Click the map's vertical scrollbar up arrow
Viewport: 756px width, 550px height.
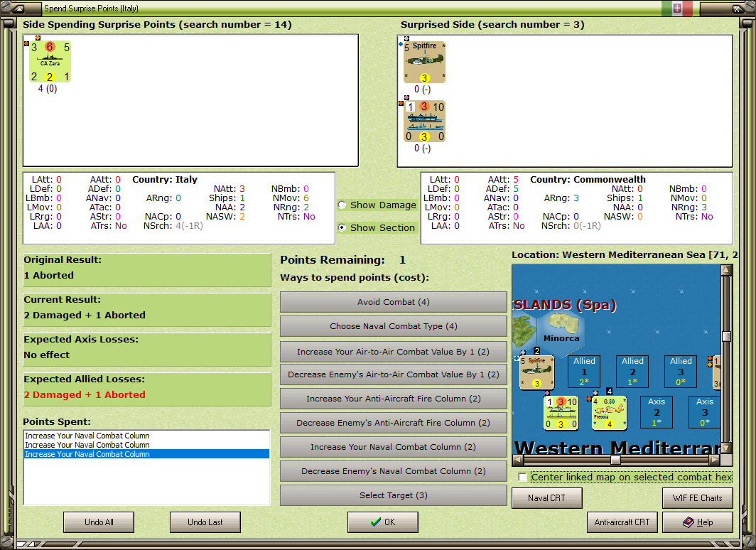(x=726, y=270)
